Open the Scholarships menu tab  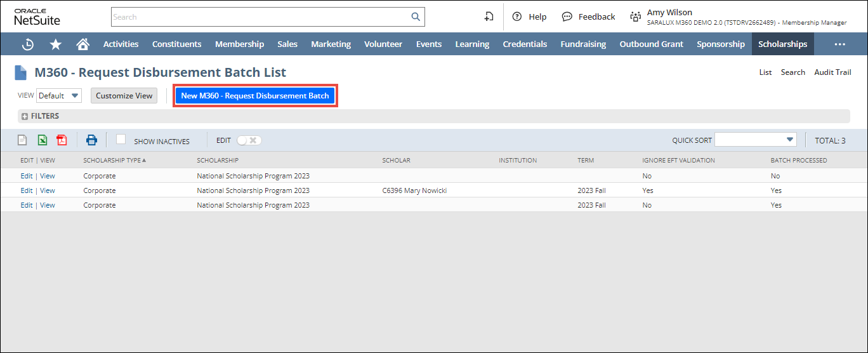click(x=782, y=44)
